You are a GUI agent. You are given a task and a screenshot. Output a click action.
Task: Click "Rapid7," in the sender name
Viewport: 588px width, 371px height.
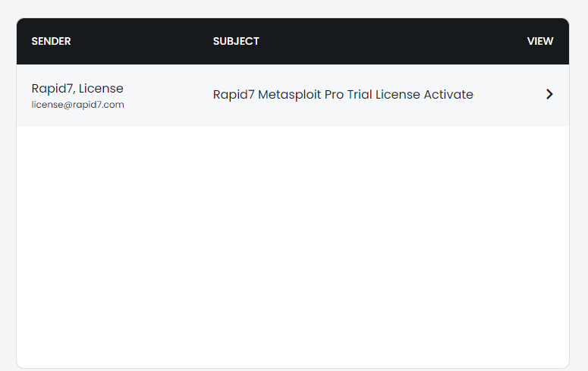(x=52, y=89)
